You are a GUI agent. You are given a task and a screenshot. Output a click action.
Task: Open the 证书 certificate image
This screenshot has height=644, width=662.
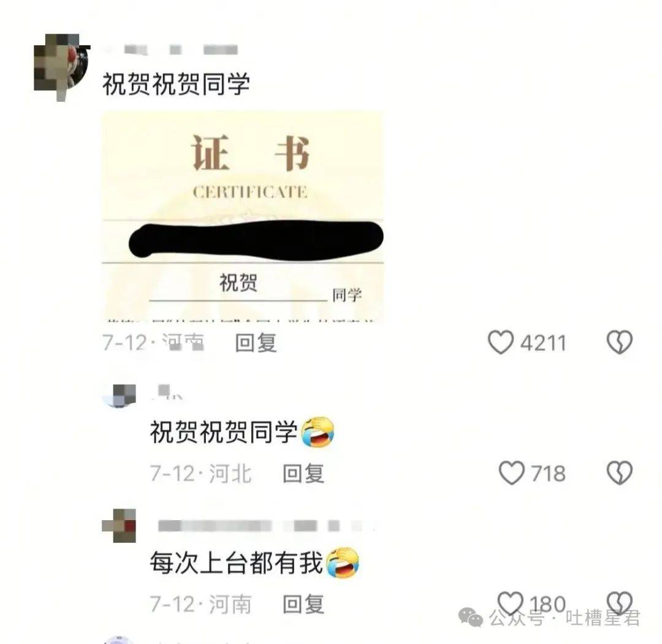coord(243,216)
